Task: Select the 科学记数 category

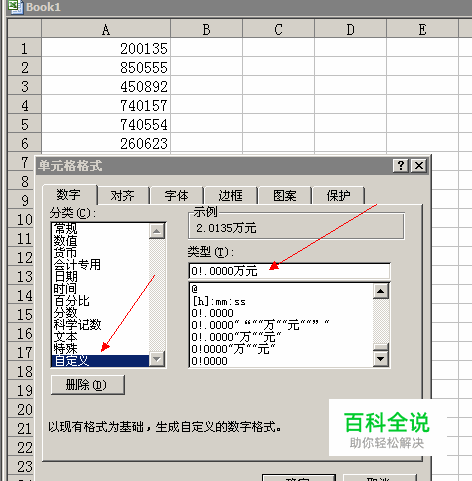Action: pyautogui.click(x=100, y=325)
